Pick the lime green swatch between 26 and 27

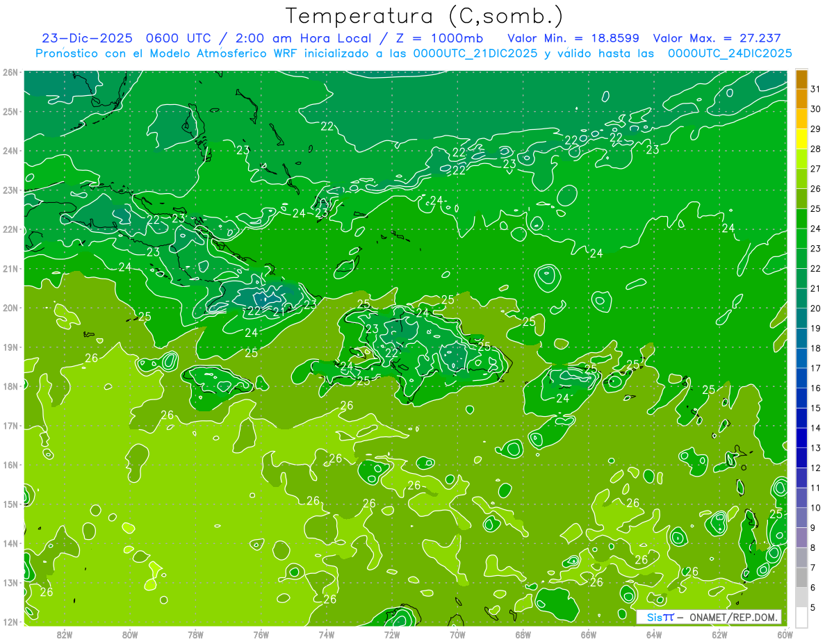[x=801, y=178]
